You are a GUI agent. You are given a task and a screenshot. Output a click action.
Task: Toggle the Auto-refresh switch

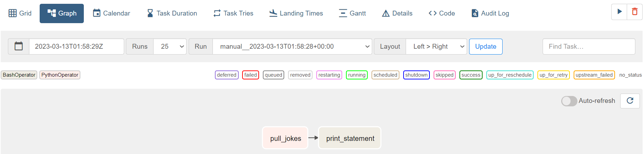click(x=569, y=101)
